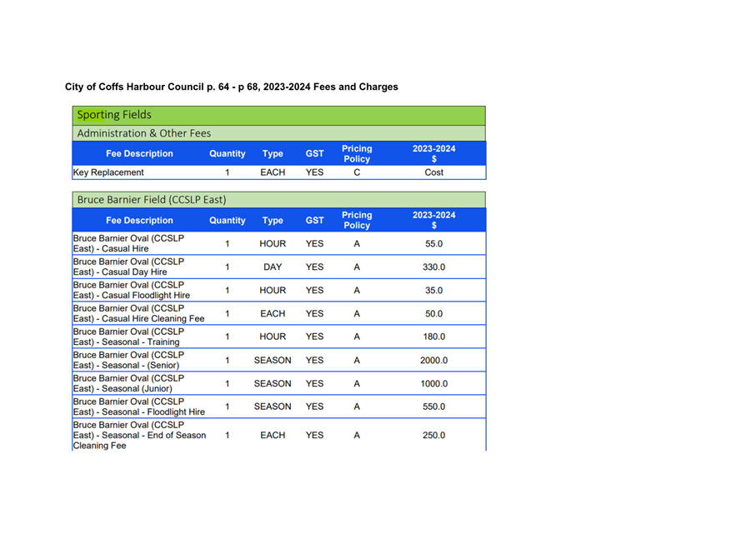This screenshot has width=756, height=534.
Task: Click GST header in Bruce Barnier table
Action: pyautogui.click(x=314, y=220)
